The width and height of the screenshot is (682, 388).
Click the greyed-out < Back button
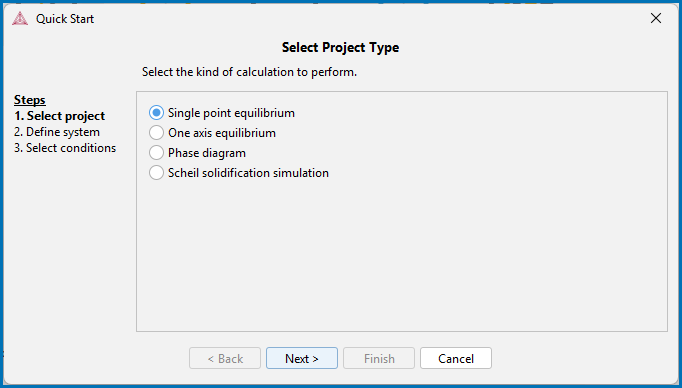[225, 358]
